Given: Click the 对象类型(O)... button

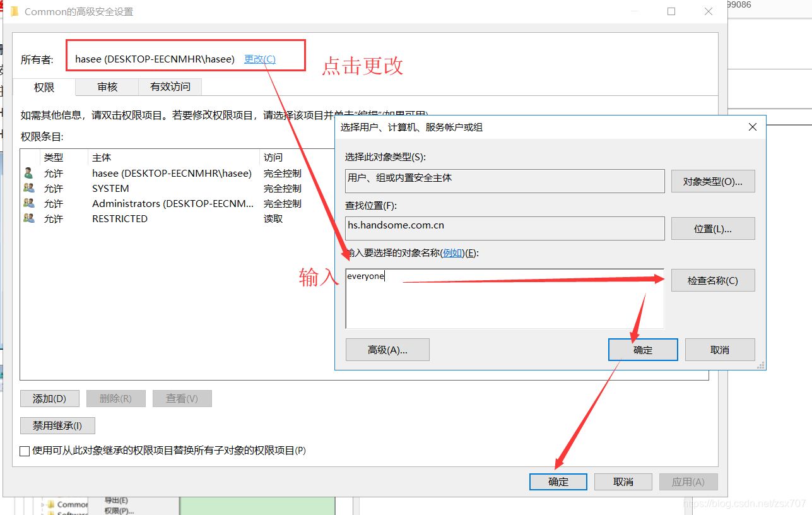Looking at the screenshot, I should pos(713,182).
